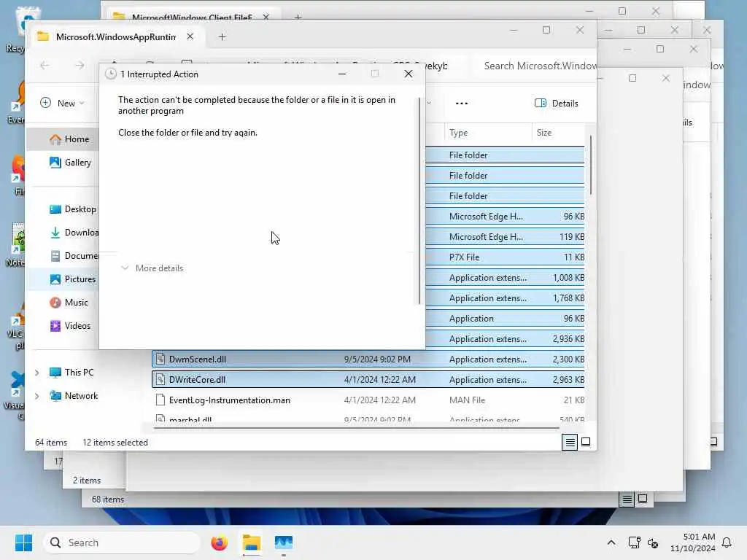Go forward with the forward arrow
The image size is (747, 560).
(80, 65)
